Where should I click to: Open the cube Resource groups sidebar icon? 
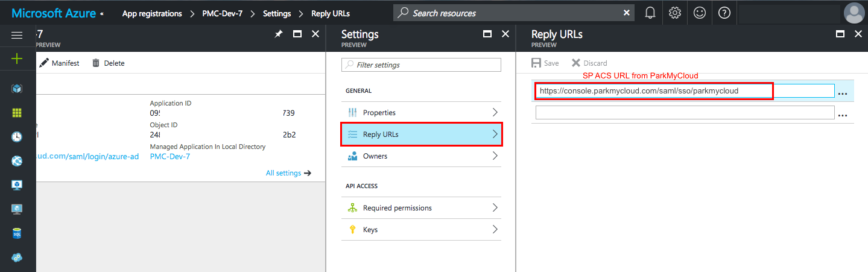point(17,89)
